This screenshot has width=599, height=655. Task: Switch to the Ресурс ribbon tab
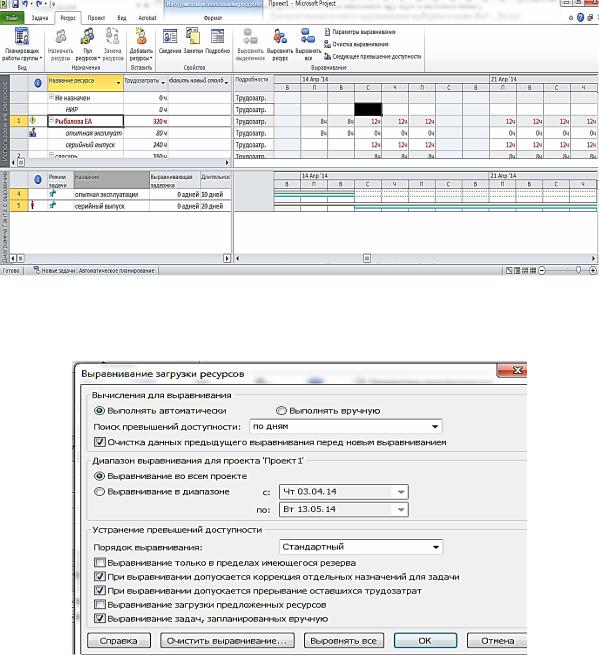pos(68,18)
